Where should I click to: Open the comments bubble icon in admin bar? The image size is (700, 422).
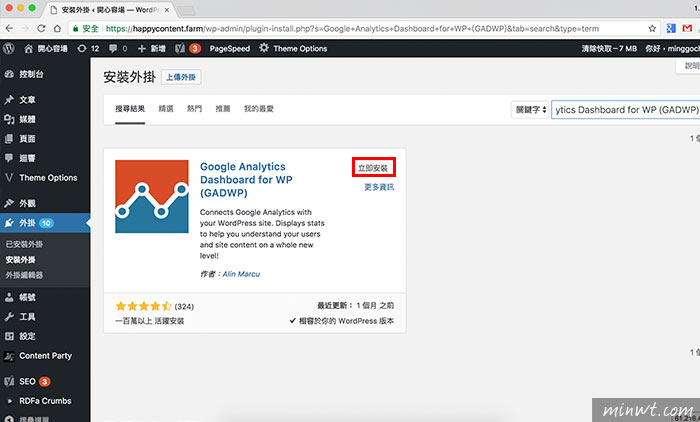113,48
